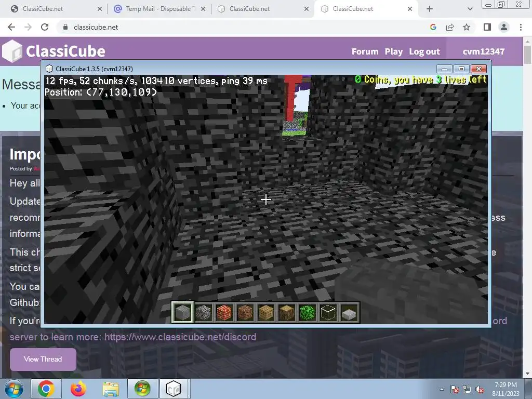Click Log out in site header
Viewport: 532px width, 399px height.
click(424, 51)
